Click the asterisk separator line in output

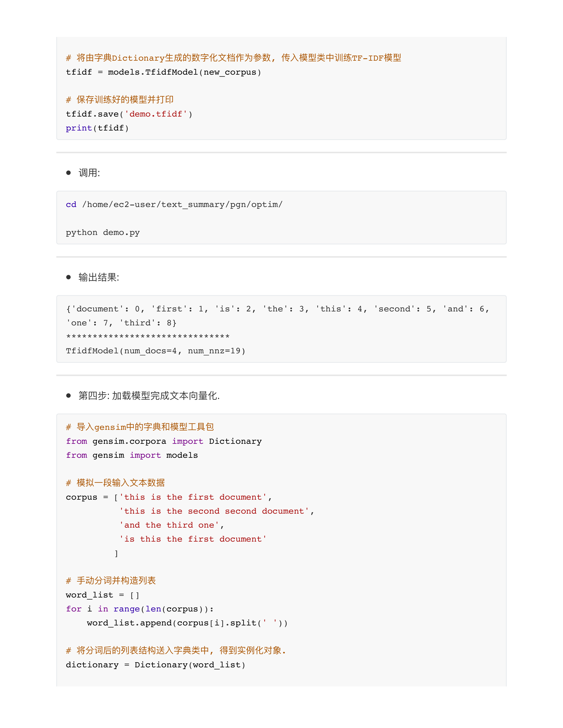coord(148,337)
